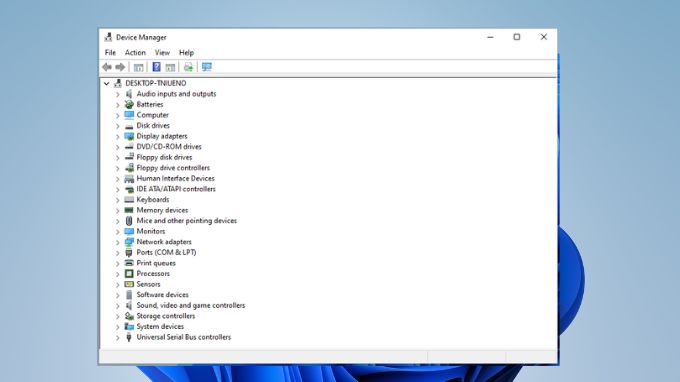The width and height of the screenshot is (680, 382).
Task: Click the Forward arrow toolbar icon
Action: [x=120, y=67]
